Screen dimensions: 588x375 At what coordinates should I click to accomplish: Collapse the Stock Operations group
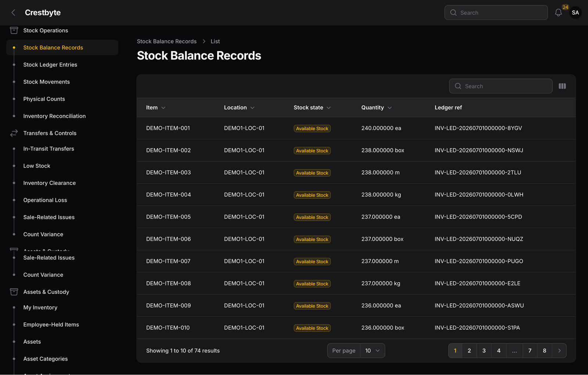(x=46, y=31)
